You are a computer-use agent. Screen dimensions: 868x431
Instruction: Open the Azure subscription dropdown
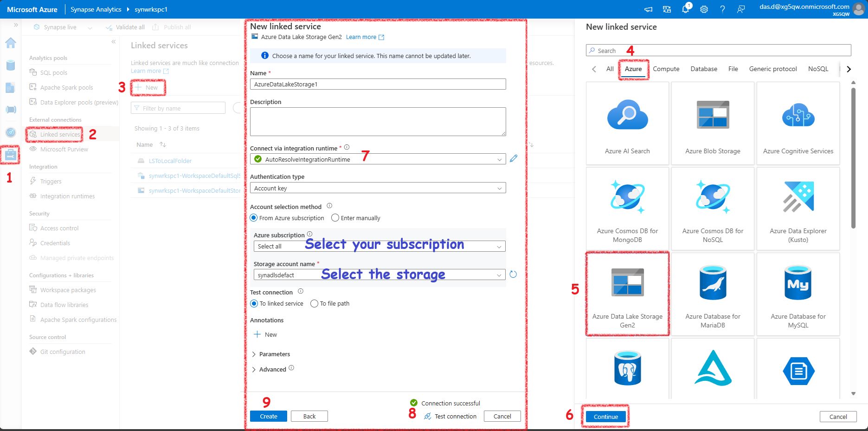379,246
